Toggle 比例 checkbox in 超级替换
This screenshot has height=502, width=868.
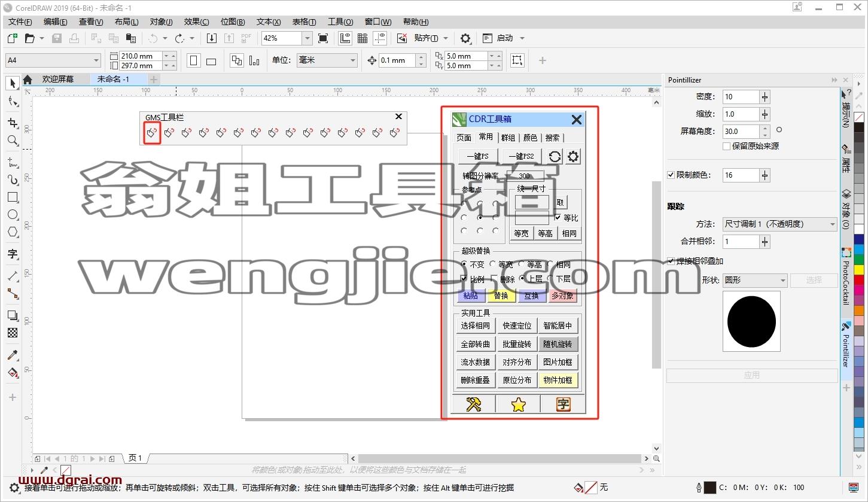point(464,279)
